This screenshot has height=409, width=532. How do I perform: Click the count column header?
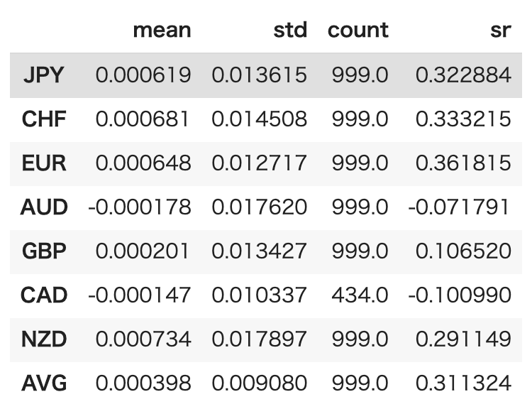pos(358,31)
